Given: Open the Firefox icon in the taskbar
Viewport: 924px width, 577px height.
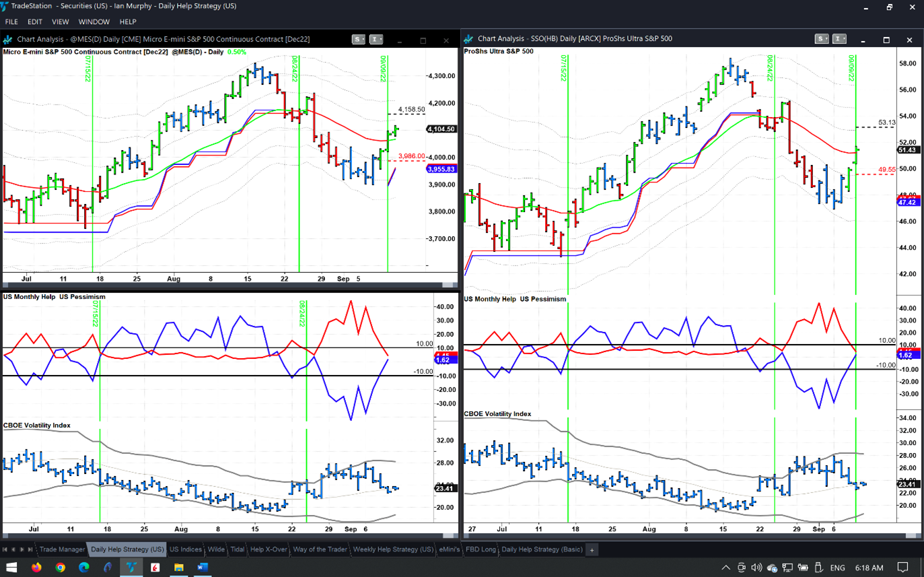Looking at the screenshot, I should point(36,568).
